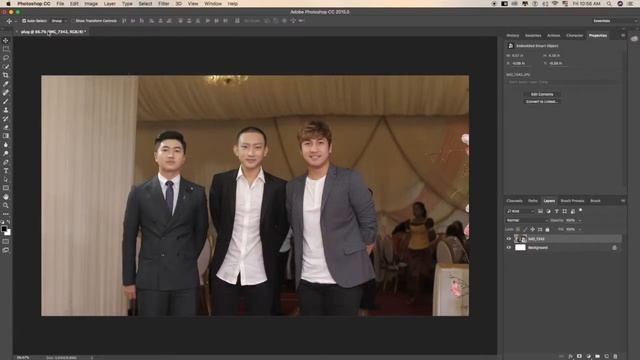Image resolution: width=640 pixels, height=360 pixels.
Task: Select the Brush tool
Action: [x=6, y=101]
